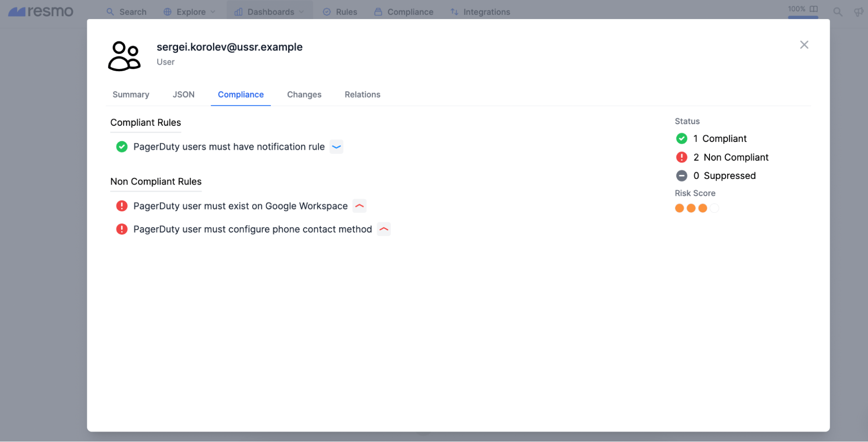Open the Dashboards dropdown menu

click(x=269, y=12)
